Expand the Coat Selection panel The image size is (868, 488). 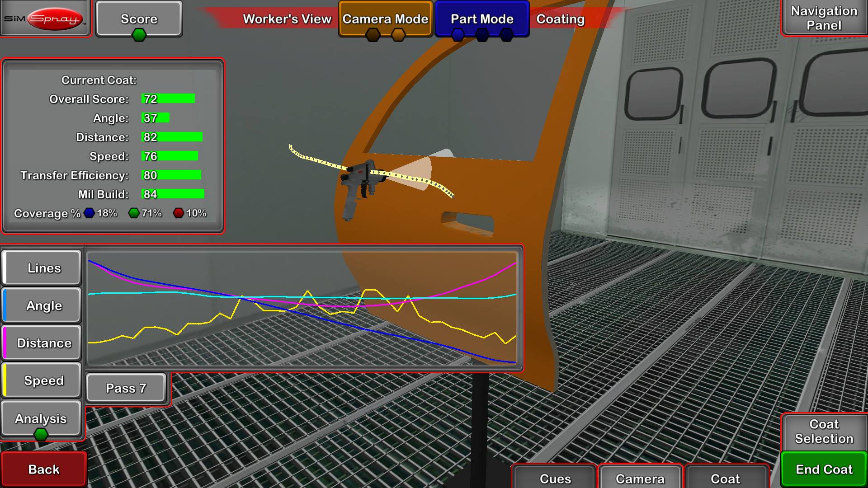pyautogui.click(x=824, y=432)
